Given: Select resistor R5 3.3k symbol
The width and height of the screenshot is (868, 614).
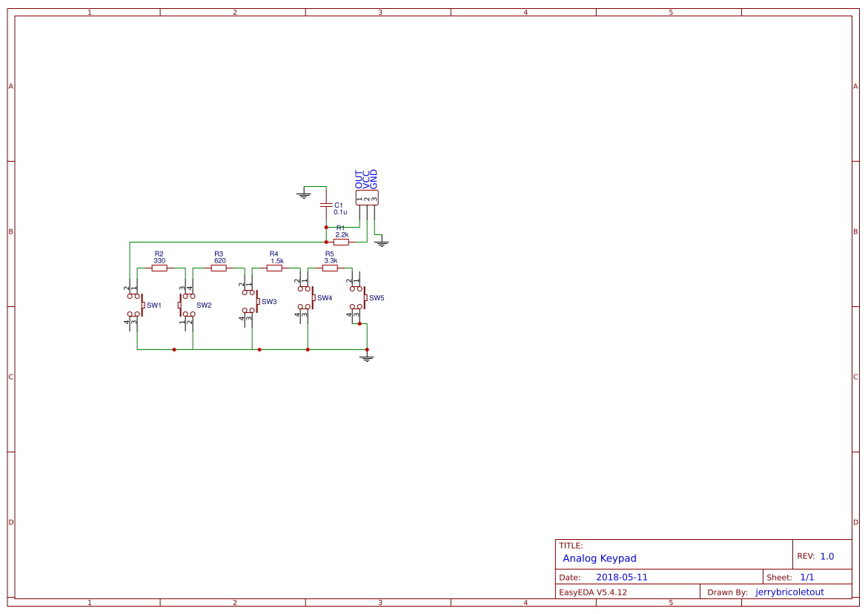Looking at the screenshot, I should [x=329, y=268].
